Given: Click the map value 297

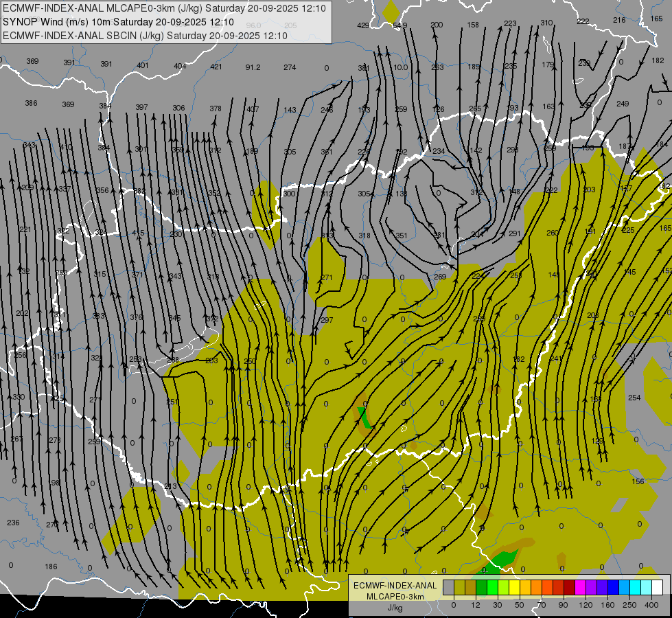Looking at the screenshot, I should [327, 320].
